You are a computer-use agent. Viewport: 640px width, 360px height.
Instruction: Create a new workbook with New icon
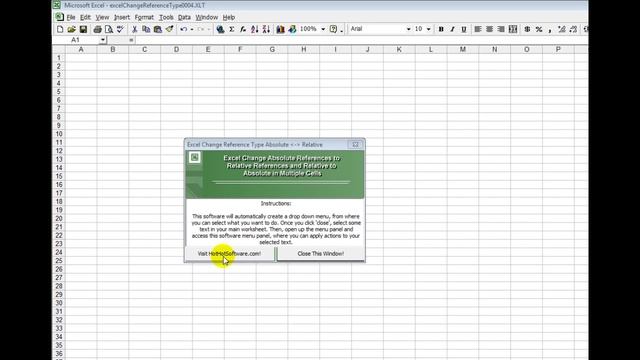coord(60,29)
